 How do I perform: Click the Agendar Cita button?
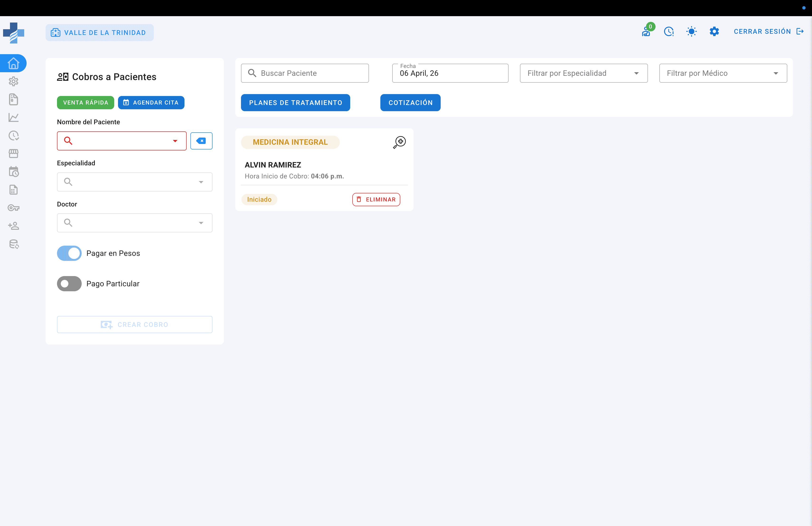(x=151, y=103)
